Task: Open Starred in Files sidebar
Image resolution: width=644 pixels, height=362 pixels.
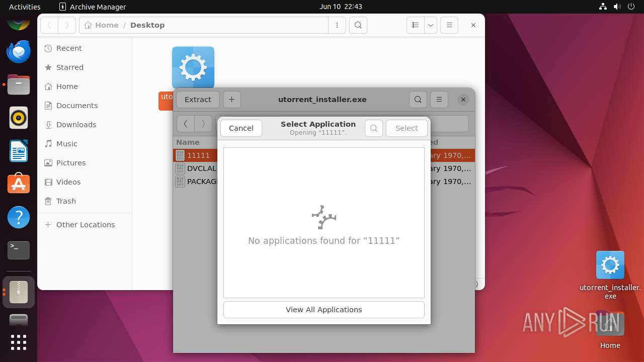Action: tap(85, 67)
